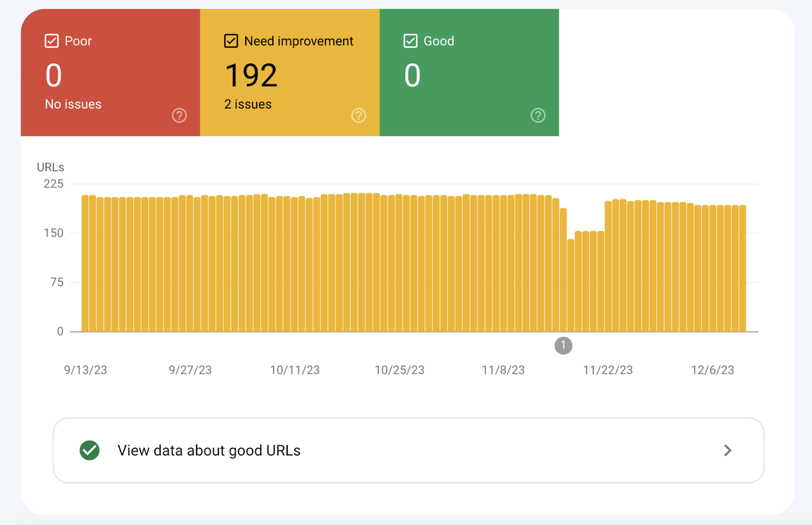The width and height of the screenshot is (812, 525).
Task: Click the 'No issues' text
Action: pos(73,104)
